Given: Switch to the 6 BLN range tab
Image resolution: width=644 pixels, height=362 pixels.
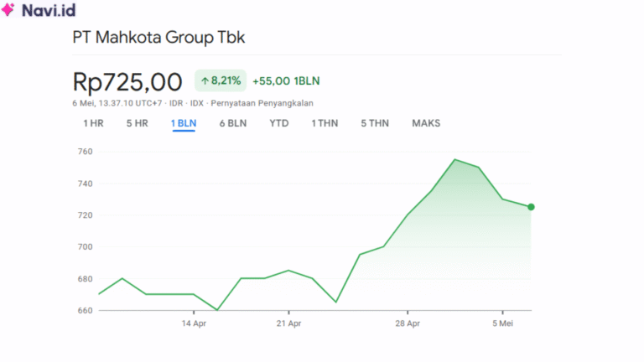Looking at the screenshot, I should click(233, 123).
